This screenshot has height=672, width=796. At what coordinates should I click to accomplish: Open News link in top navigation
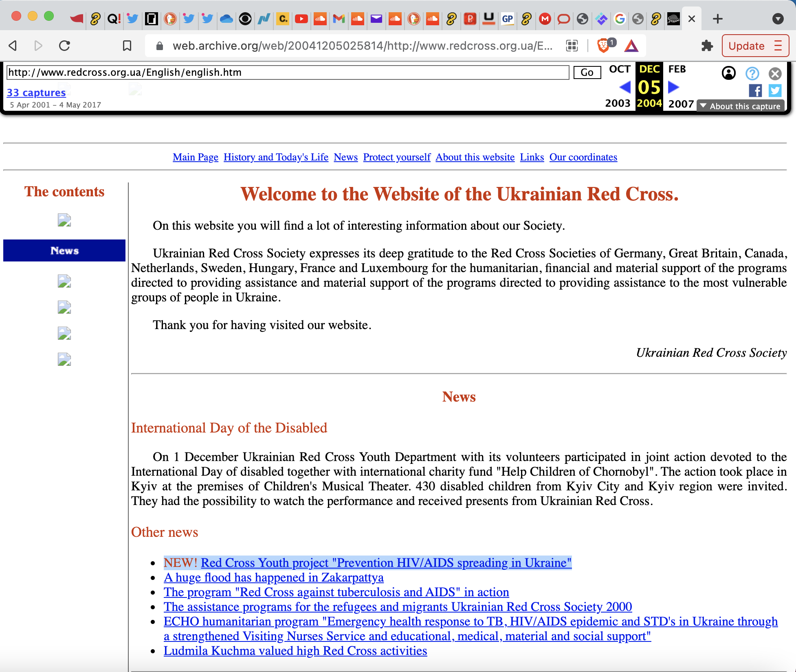[x=345, y=157]
